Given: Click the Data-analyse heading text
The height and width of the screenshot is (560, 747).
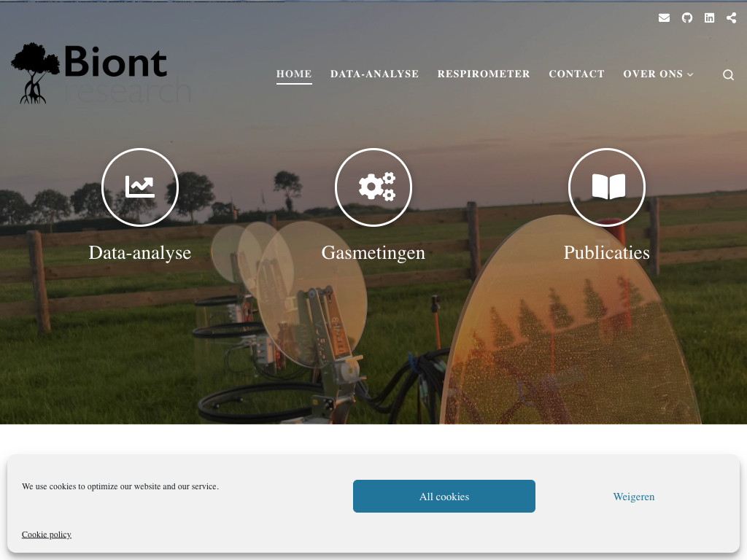Looking at the screenshot, I should (140, 252).
